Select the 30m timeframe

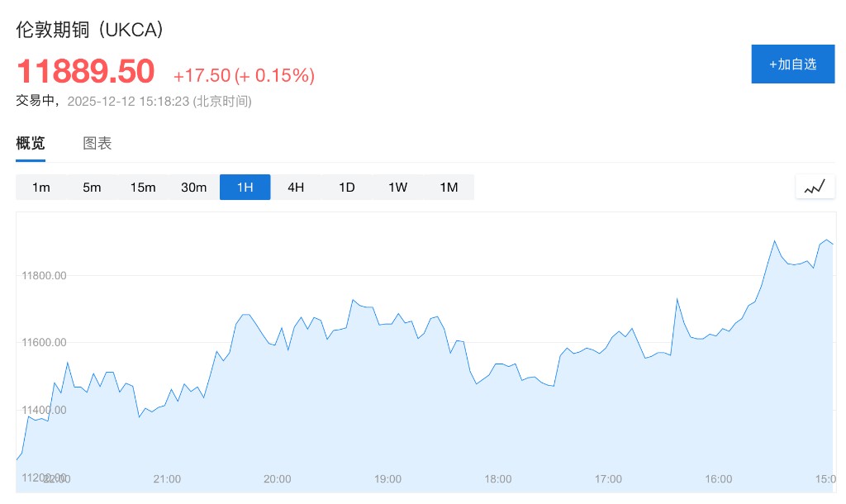pyautogui.click(x=193, y=188)
